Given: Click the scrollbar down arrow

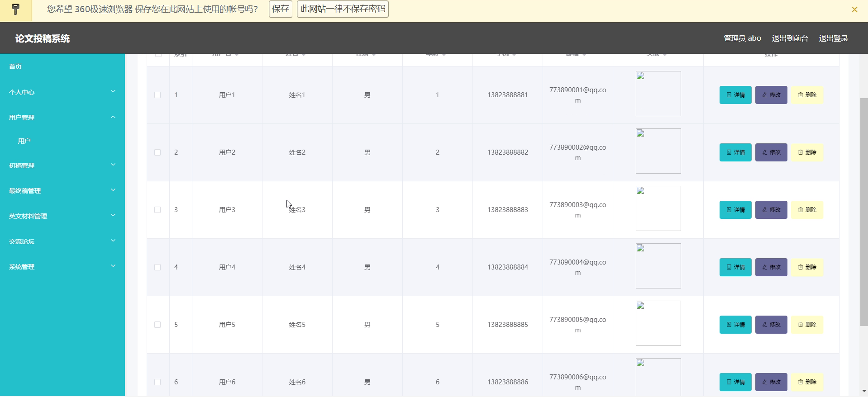Looking at the screenshot, I should click(864, 391).
